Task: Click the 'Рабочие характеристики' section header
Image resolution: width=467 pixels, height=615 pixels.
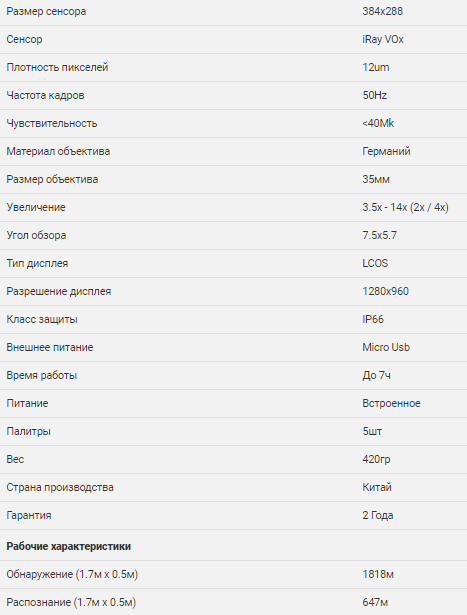Action: tap(69, 546)
